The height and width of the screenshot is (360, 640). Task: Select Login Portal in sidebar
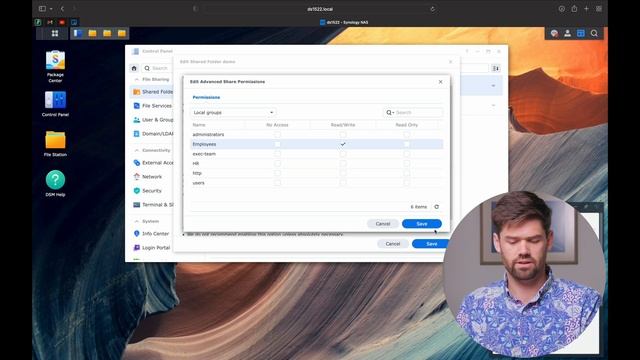(x=152, y=247)
